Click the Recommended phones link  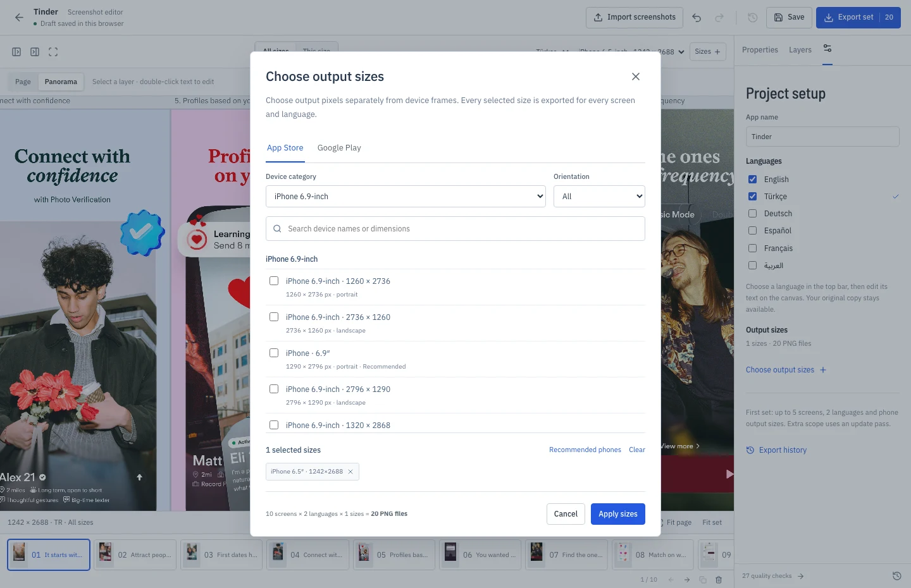tap(585, 450)
